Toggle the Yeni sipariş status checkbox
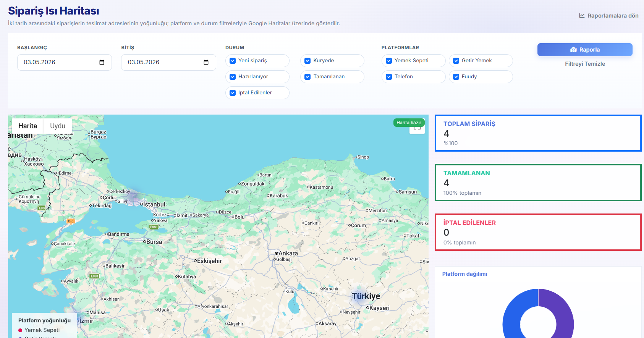644x338 pixels. 233,61
